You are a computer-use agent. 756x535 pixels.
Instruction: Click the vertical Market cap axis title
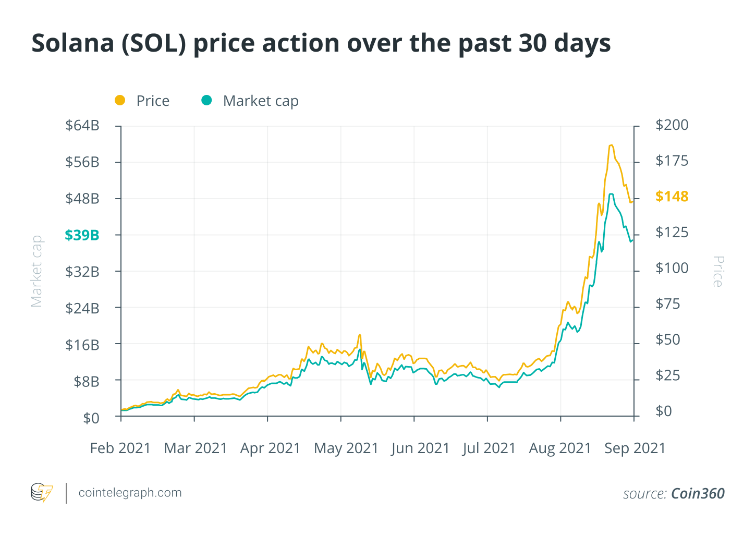pos(36,271)
